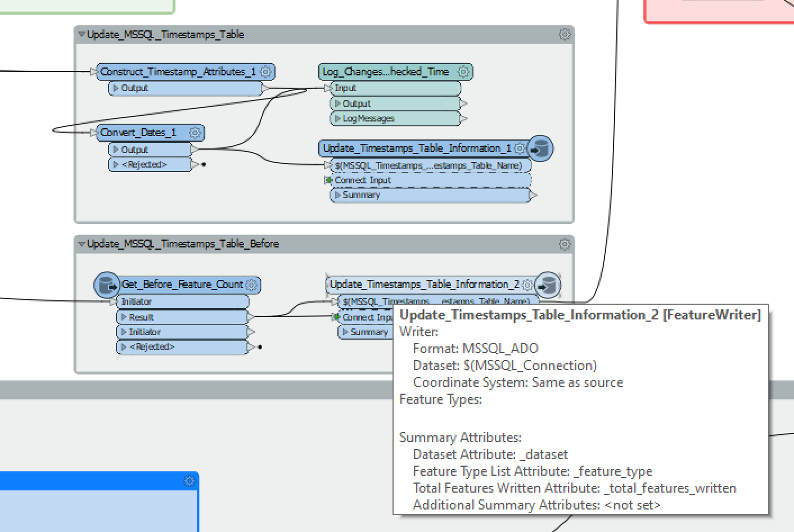Screen dimensions: 794x532
Task: Click database writer icon on Update_Timestamps_Table_Information_1
Action: [x=540, y=148]
